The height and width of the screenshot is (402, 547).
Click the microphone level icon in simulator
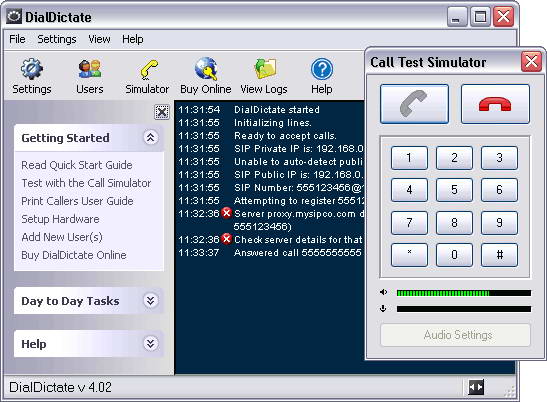pos(383,308)
